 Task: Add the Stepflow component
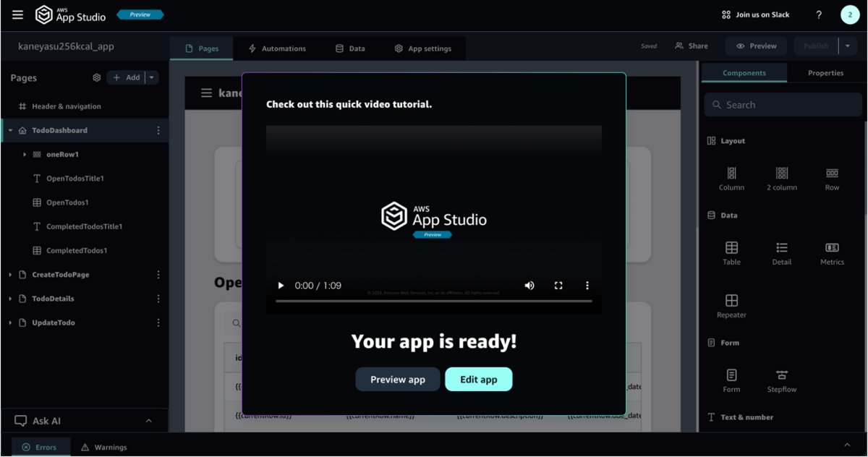pyautogui.click(x=782, y=380)
